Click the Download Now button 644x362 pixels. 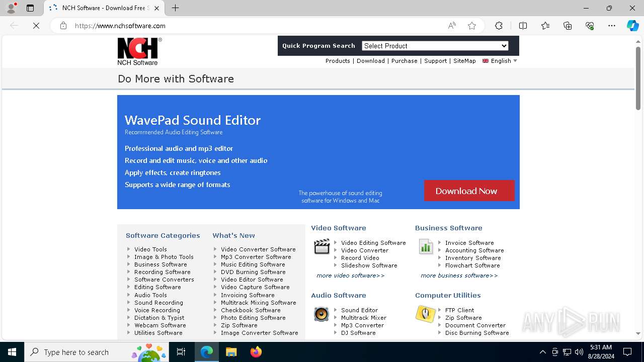pyautogui.click(x=469, y=191)
